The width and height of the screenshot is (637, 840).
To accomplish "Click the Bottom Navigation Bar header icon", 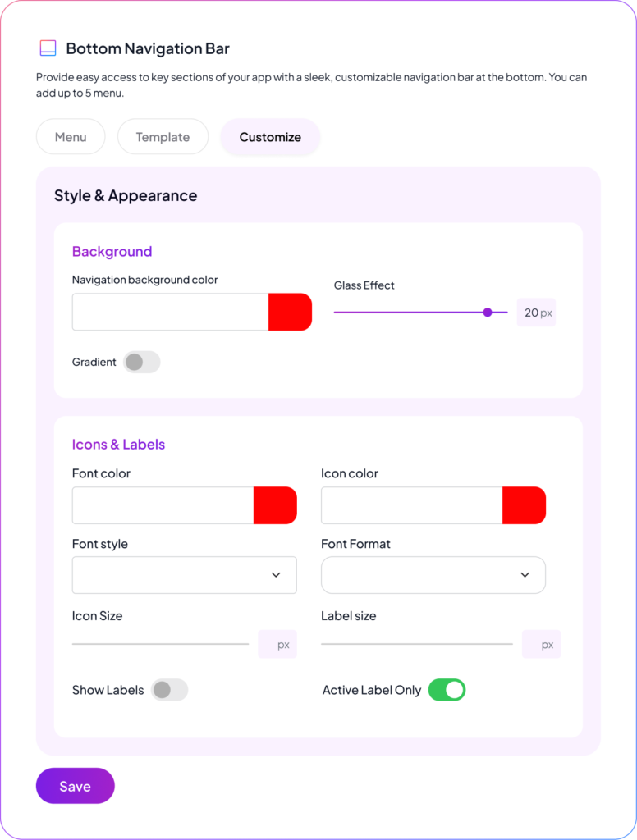I will click(48, 48).
